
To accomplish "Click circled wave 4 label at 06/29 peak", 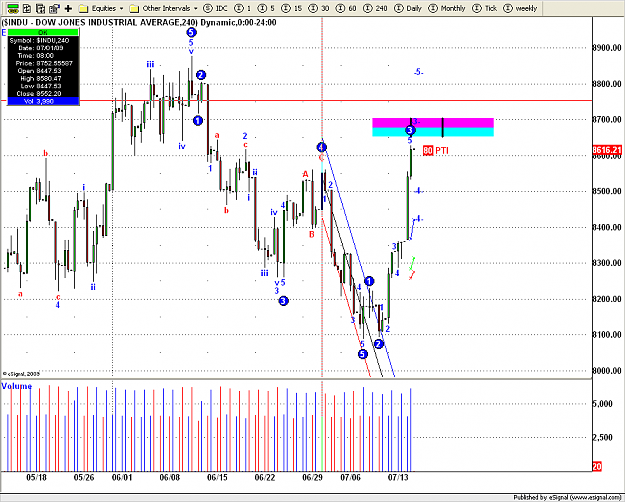I will pos(322,147).
